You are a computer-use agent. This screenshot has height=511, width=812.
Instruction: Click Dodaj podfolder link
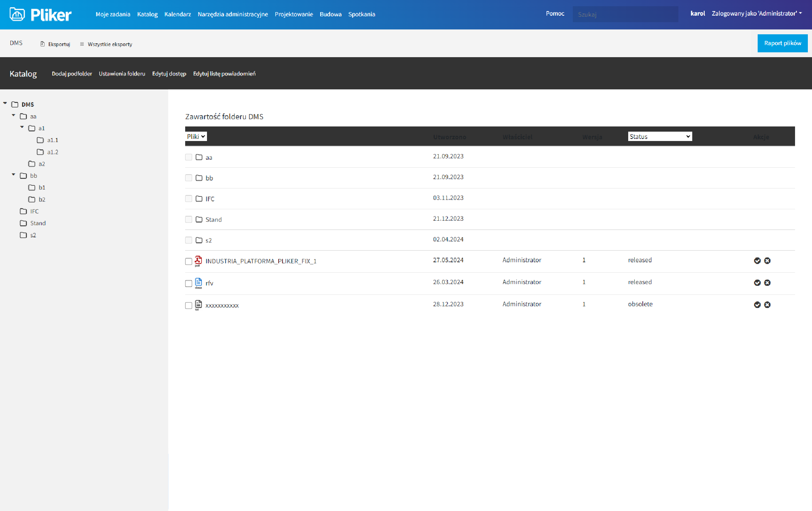(72, 73)
